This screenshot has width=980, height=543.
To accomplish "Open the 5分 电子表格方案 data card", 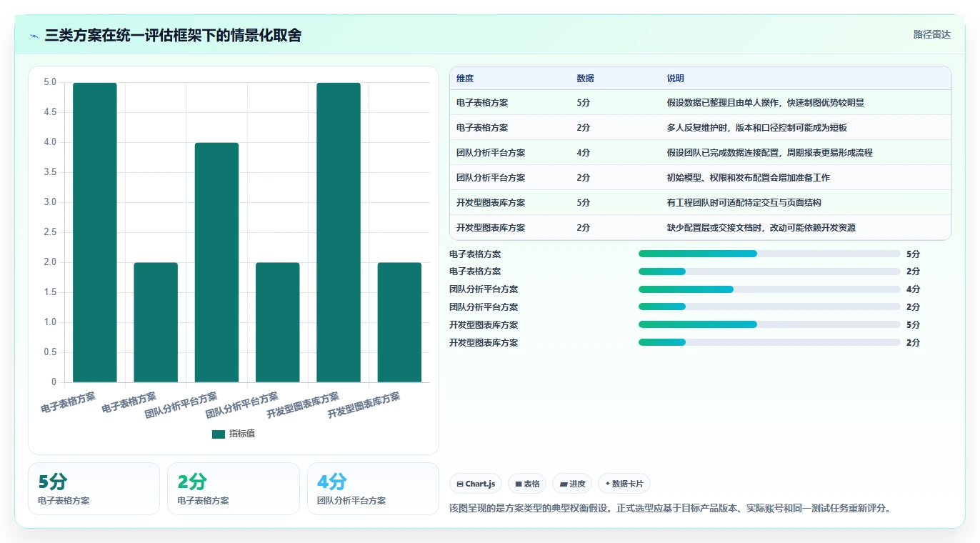I will coord(94,489).
